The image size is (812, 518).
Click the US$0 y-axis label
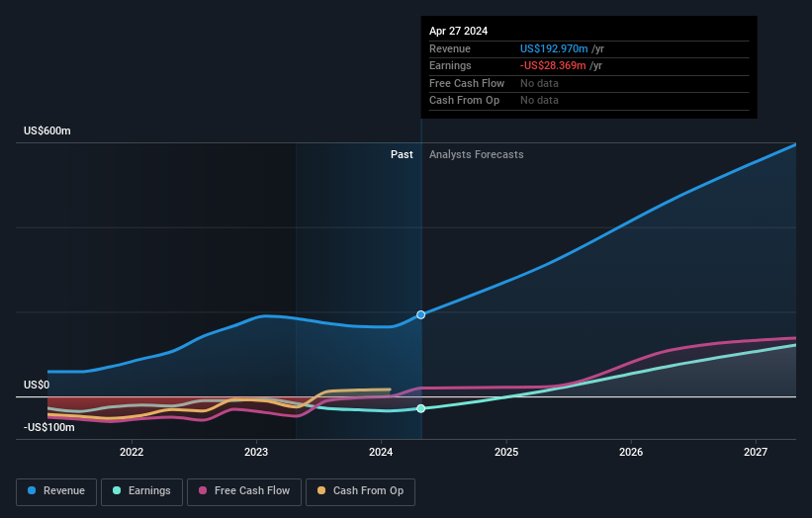(x=37, y=385)
